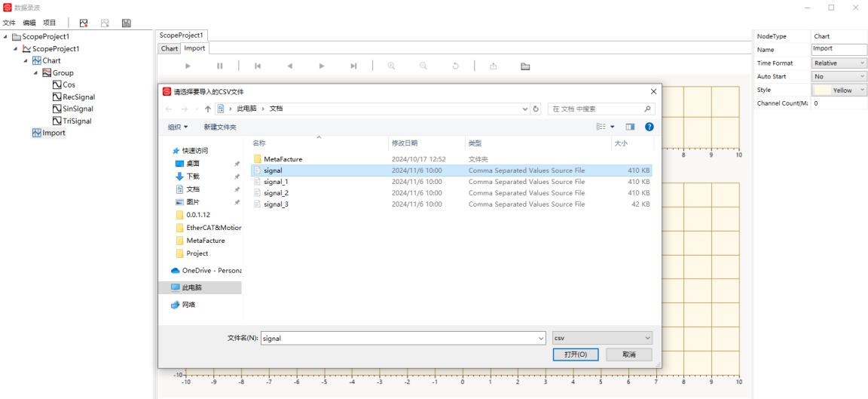Open the 项目 menu

point(50,23)
